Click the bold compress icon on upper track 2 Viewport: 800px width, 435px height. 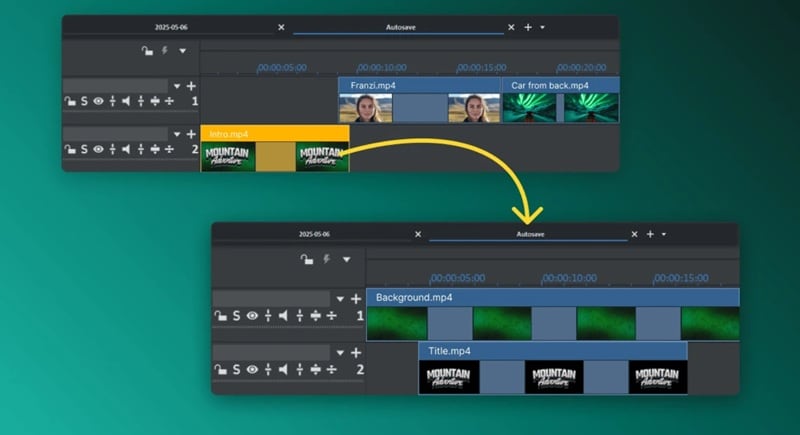(x=155, y=149)
